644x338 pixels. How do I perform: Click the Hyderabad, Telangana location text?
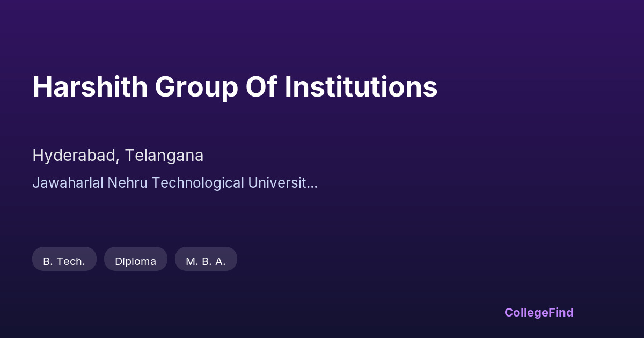pyautogui.click(x=118, y=156)
